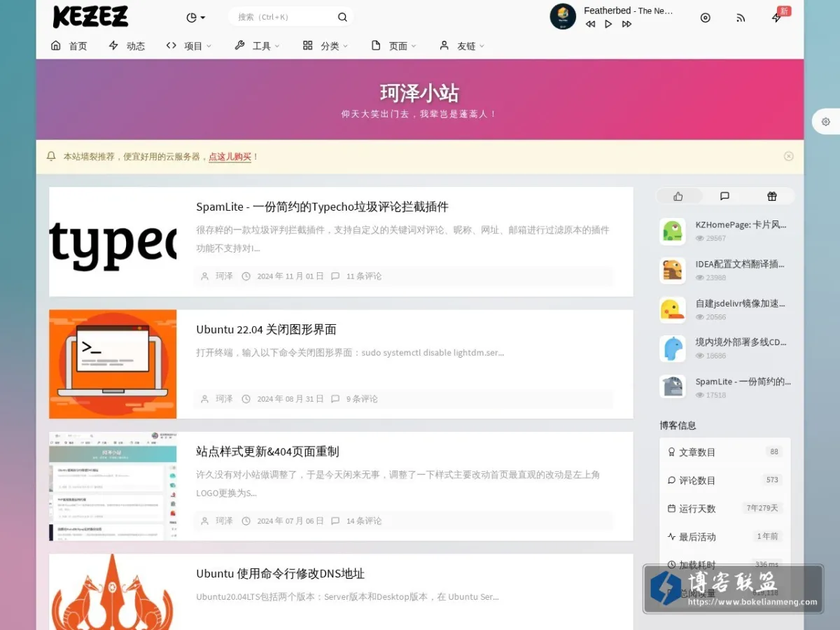Open SpamLite Typecho plugin article title
This screenshot has width=840, height=630.
tap(322, 206)
